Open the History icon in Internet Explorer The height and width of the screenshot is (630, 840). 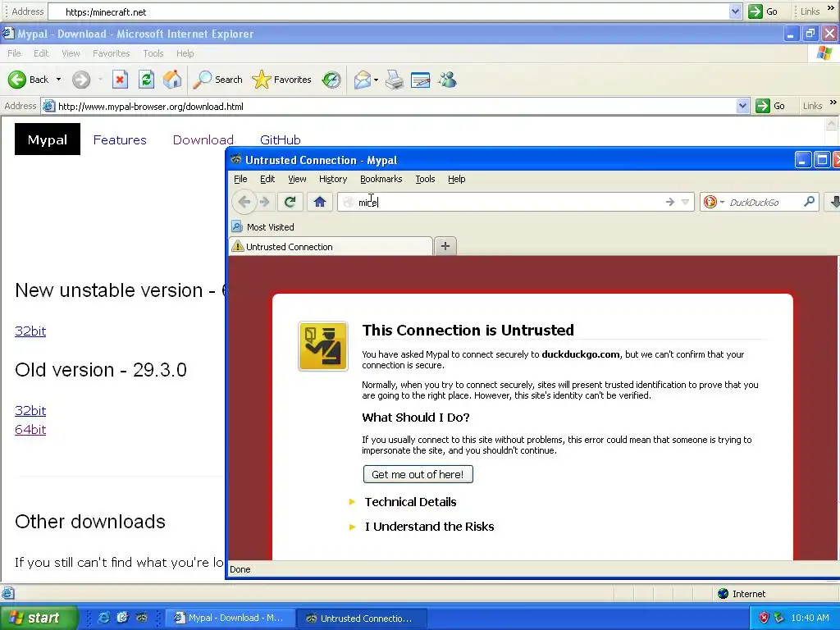[x=331, y=80]
